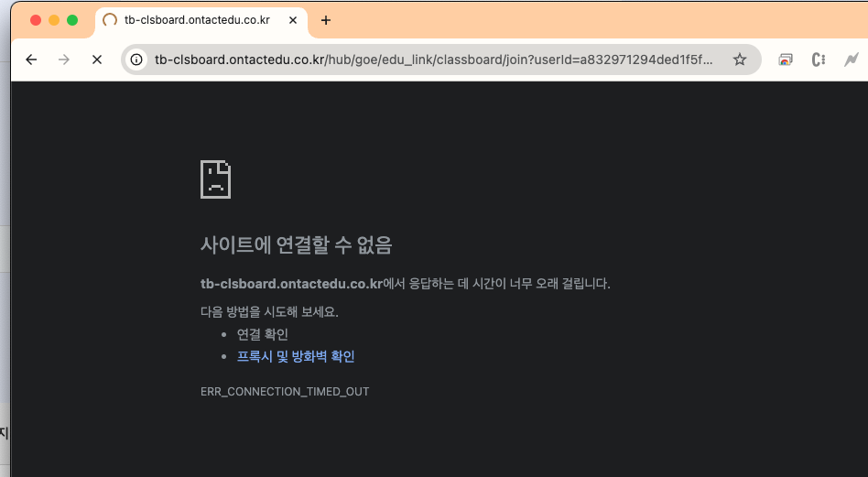The height and width of the screenshot is (477, 868).
Task: Open the C-shaped extension icon
Action: tap(819, 60)
